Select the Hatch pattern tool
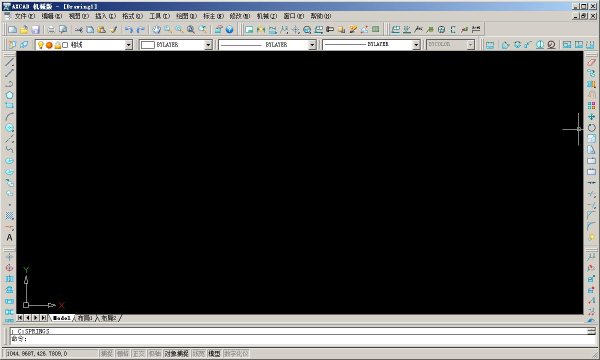This screenshot has height=360, width=600. click(10, 216)
